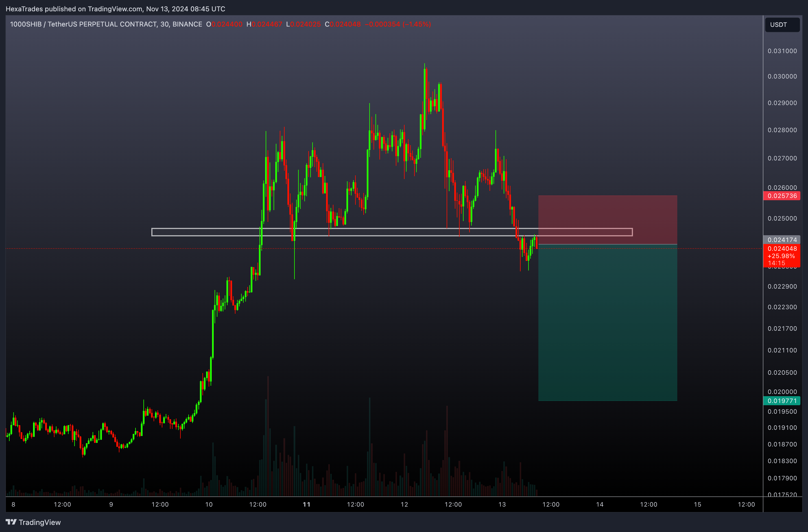The height and width of the screenshot is (532, 808).
Task: Click the 0.019100 price scale label
Action: click(x=782, y=428)
